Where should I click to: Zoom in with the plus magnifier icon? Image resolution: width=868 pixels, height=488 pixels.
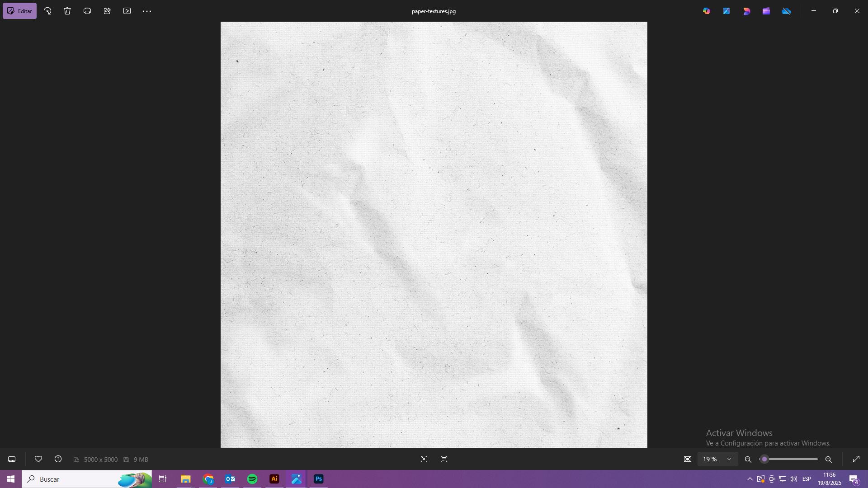[x=829, y=459]
